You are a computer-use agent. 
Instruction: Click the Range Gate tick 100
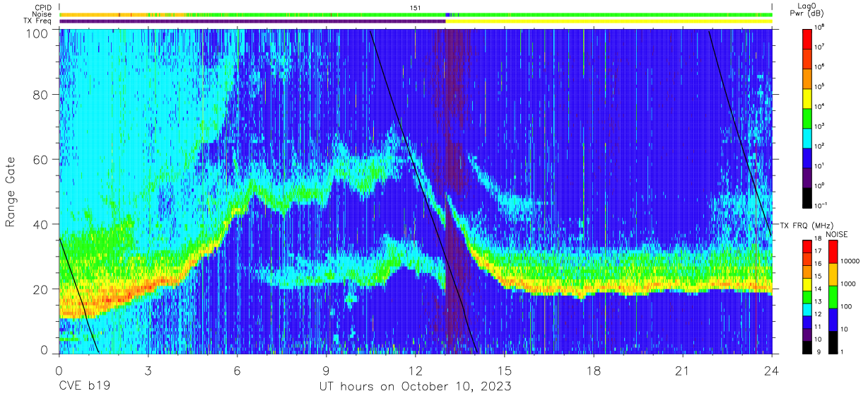pyautogui.click(x=37, y=33)
